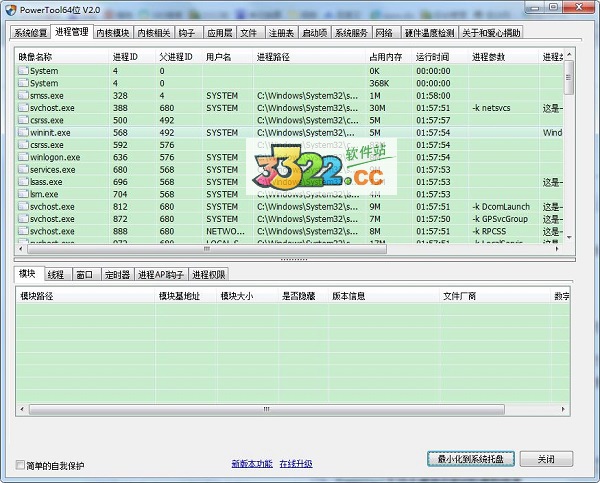This screenshot has height=483, width=600.
Task: Open the 定时器 sub-tab
Action: click(117, 274)
